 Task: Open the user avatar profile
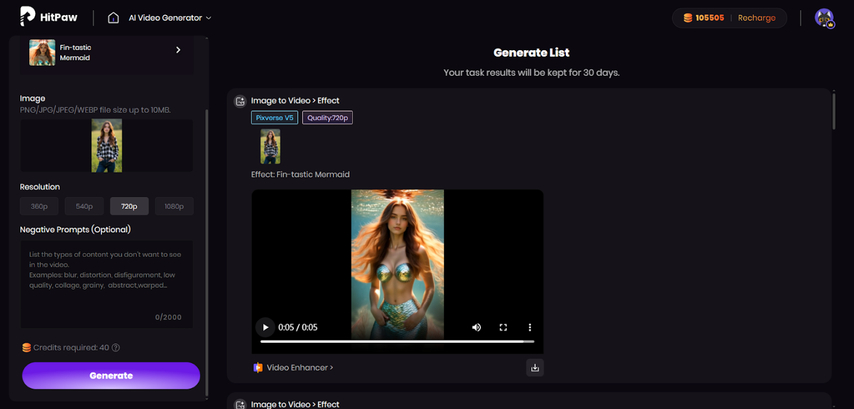(x=825, y=18)
